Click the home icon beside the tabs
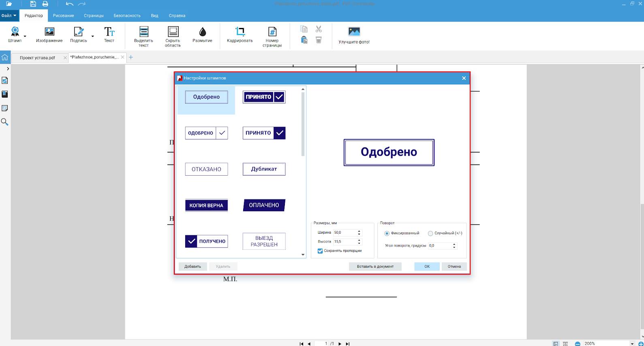The width and height of the screenshot is (644, 346). 5,57
